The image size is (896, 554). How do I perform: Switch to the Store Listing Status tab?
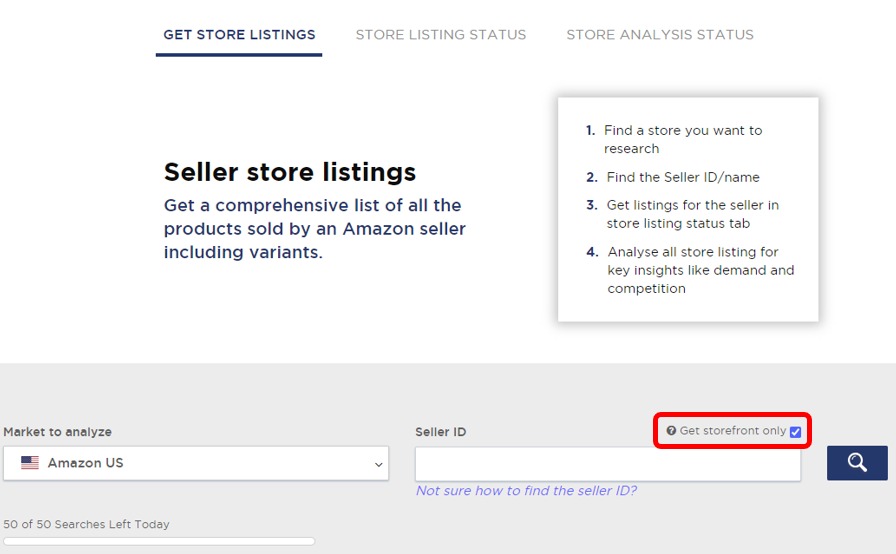click(x=441, y=35)
